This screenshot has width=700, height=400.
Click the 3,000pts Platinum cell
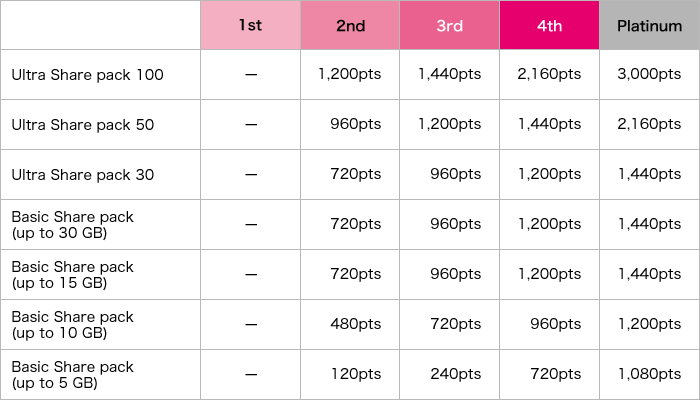tap(649, 74)
